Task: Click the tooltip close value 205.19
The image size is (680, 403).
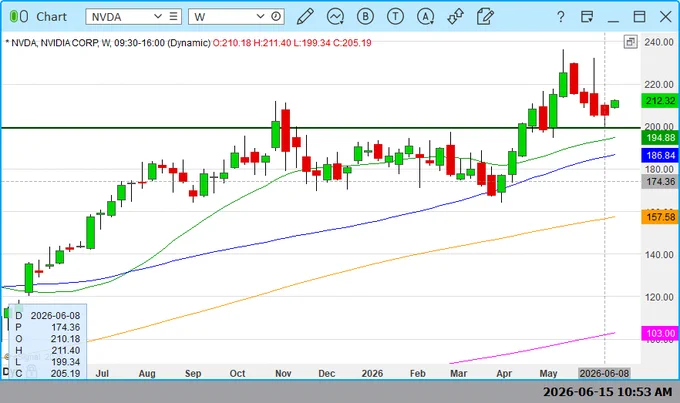Action: pyautogui.click(x=65, y=374)
